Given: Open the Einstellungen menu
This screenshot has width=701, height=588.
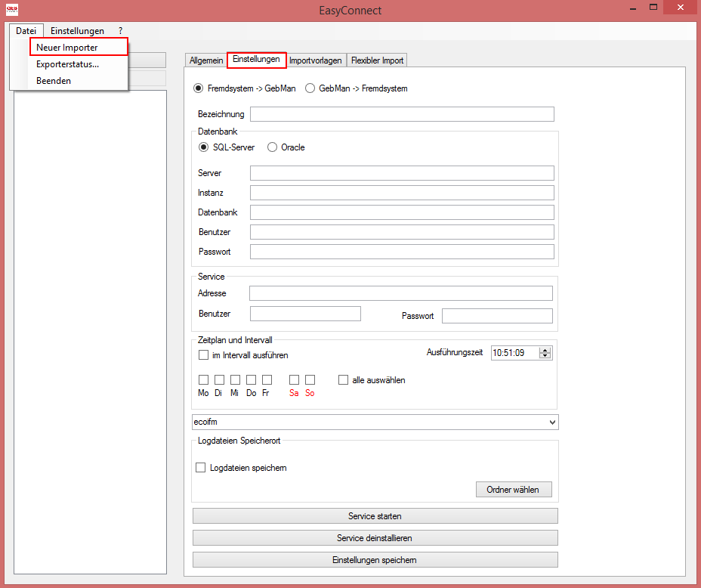Looking at the screenshot, I should pyautogui.click(x=78, y=30).
